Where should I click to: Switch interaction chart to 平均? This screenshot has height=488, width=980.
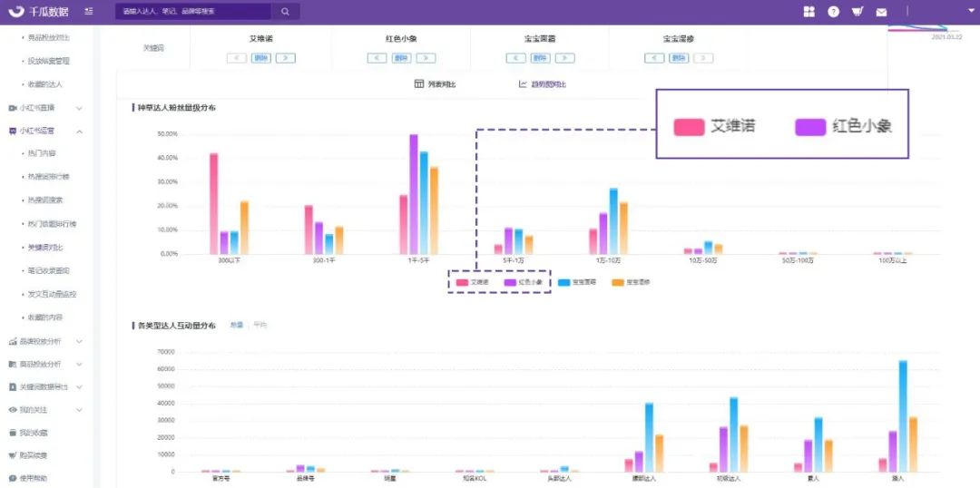[x=260, y=326]
